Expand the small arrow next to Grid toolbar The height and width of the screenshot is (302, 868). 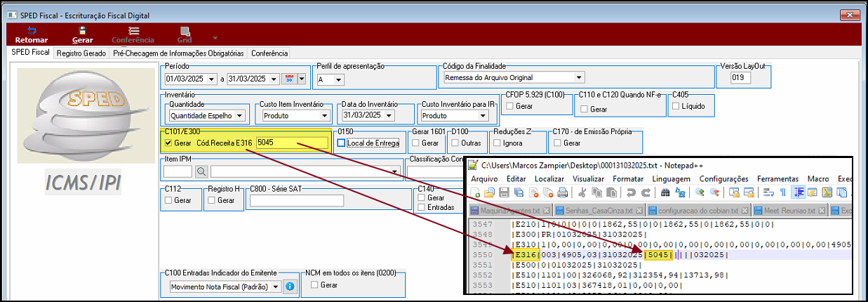[215, 37]
